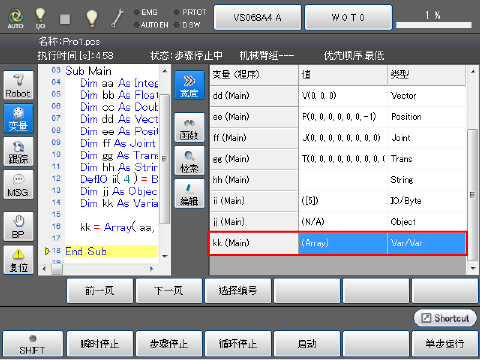480x360 pixels.
Task: Select the kk (Main) variable name cell
Action: [254, 243]
